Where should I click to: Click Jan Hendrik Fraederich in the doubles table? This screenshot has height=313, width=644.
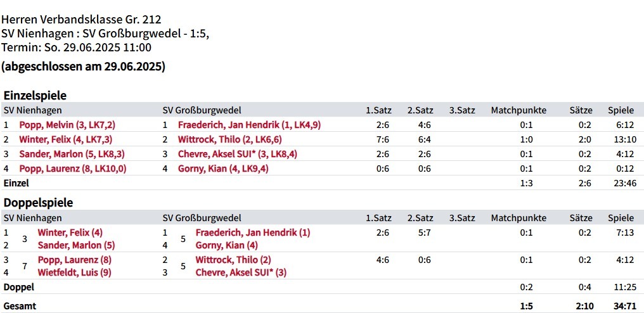pos(252,233)
